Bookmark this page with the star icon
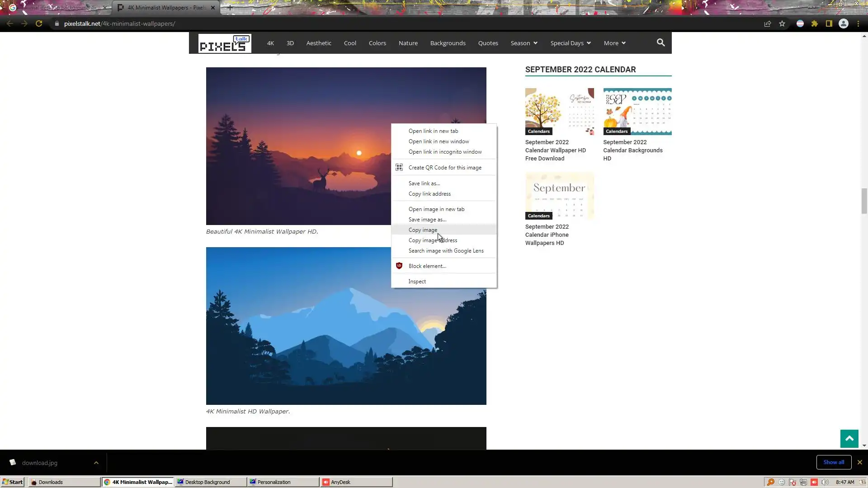868x488 pixels. coord(782,23)
